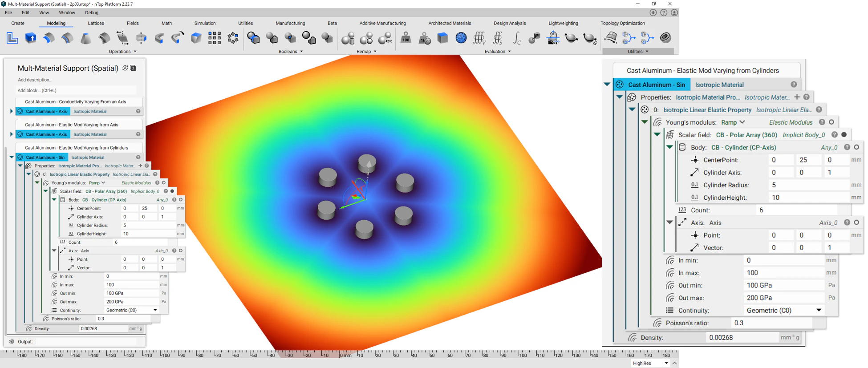
Task: Open the Booleans group dropdown
Action: 291,52
